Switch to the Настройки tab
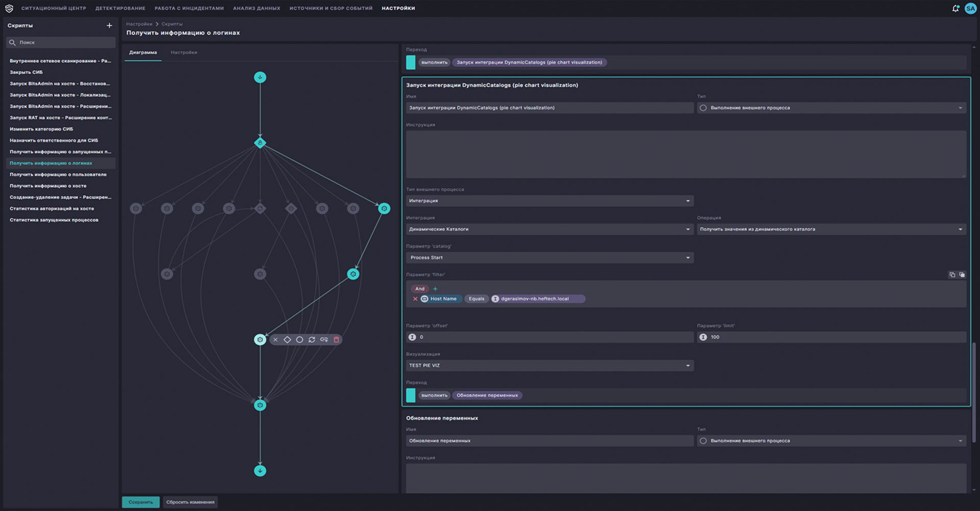The height and width of the screenshot is (511, 980). [x=184, y=53]
